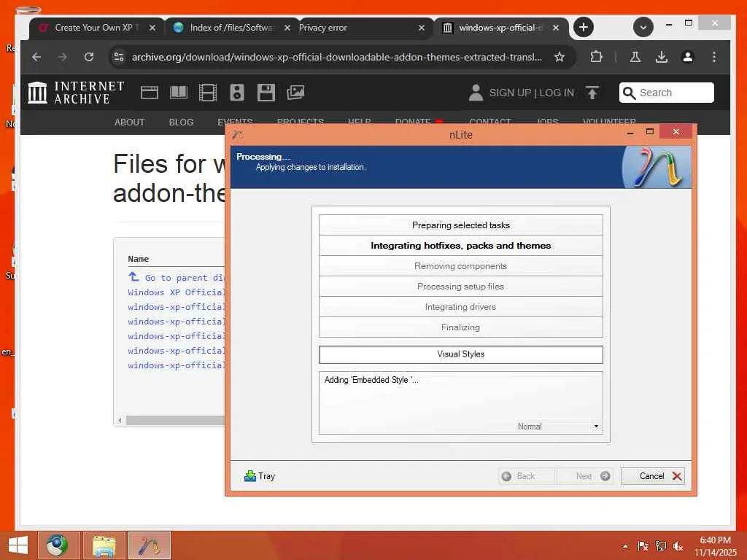Open Internet Archive texts book icon

179,93
